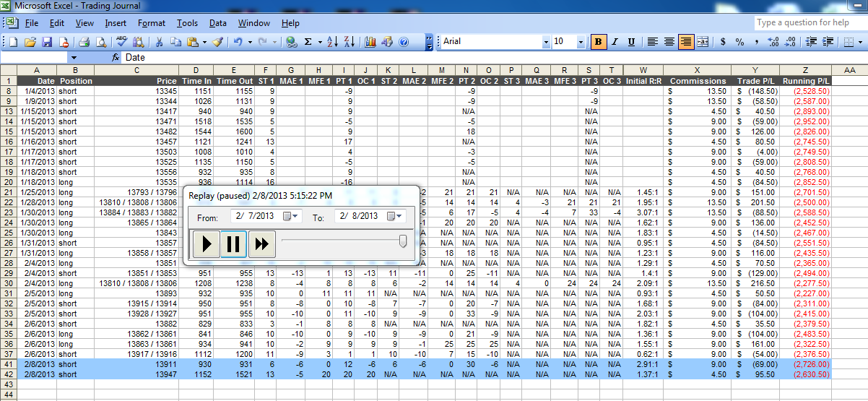
Task: Increase decimal places
Action: coord(773,42)
